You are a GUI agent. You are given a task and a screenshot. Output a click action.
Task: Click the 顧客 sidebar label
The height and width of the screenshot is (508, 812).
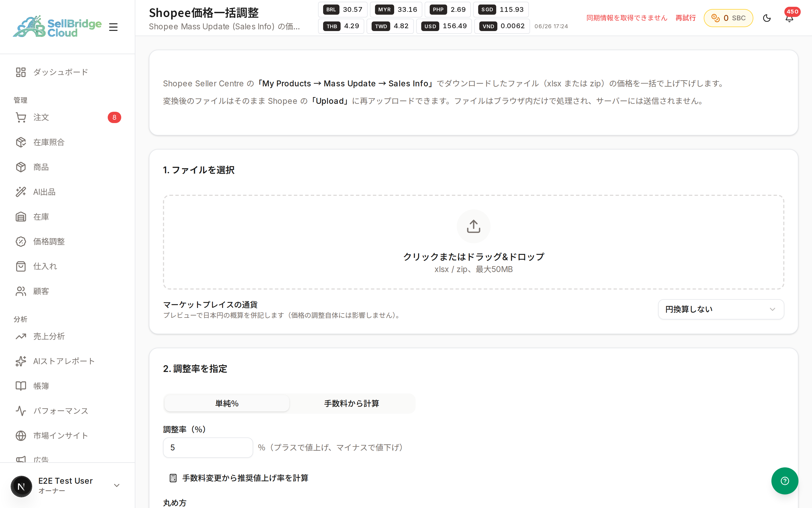tap(41, 291)
